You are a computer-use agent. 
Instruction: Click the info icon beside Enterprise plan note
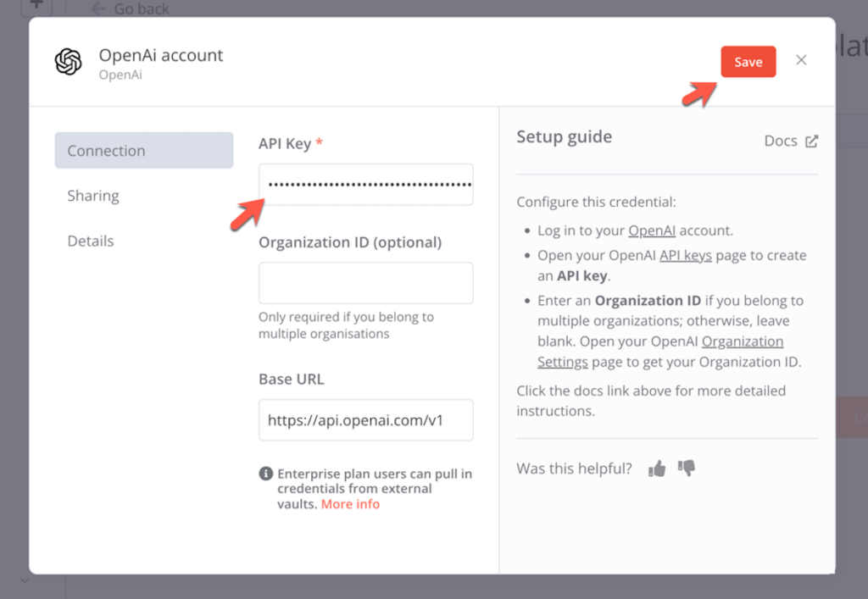click(266, 474)
